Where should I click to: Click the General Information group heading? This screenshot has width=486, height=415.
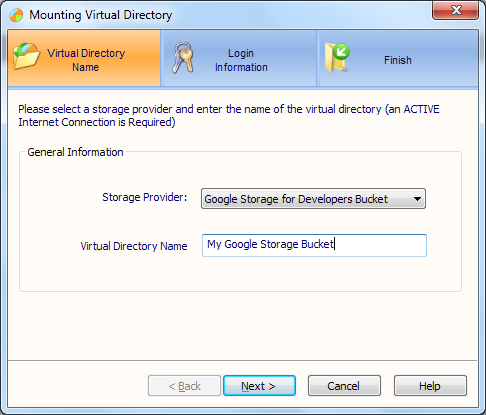[75, 152]
